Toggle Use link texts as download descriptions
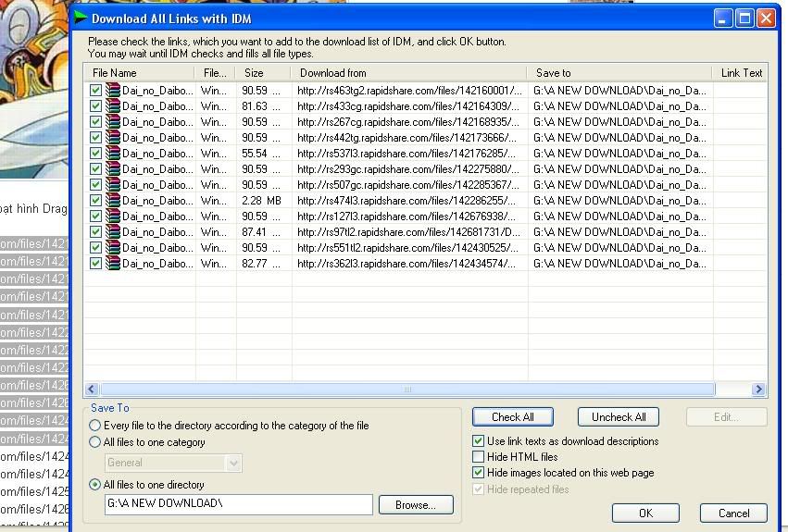The height and width of the screenshot is (532, 788). tap(479, 441)
